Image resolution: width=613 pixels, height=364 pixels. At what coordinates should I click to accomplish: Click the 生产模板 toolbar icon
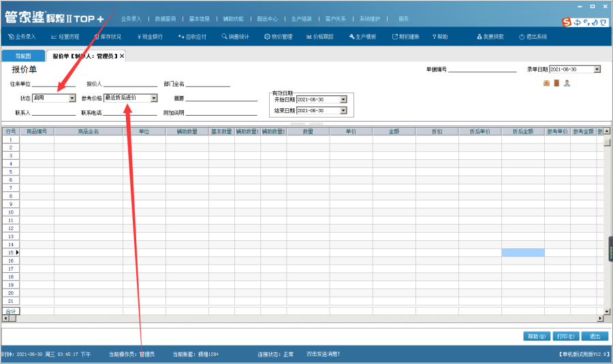point(362,36)
